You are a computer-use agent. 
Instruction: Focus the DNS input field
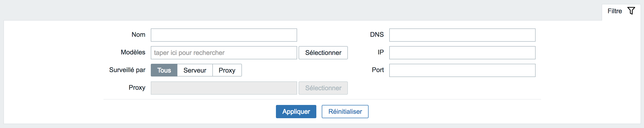462,35
